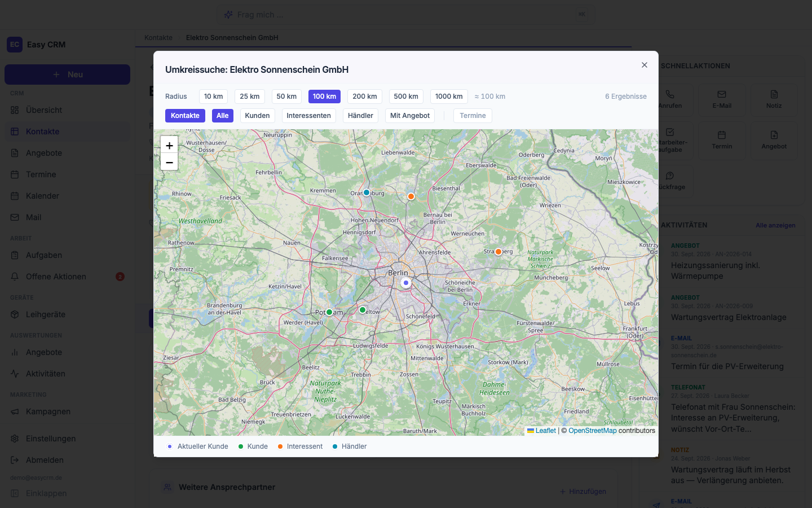
Task: Click the Neu button in sidebar
Action: pos(67,75)
